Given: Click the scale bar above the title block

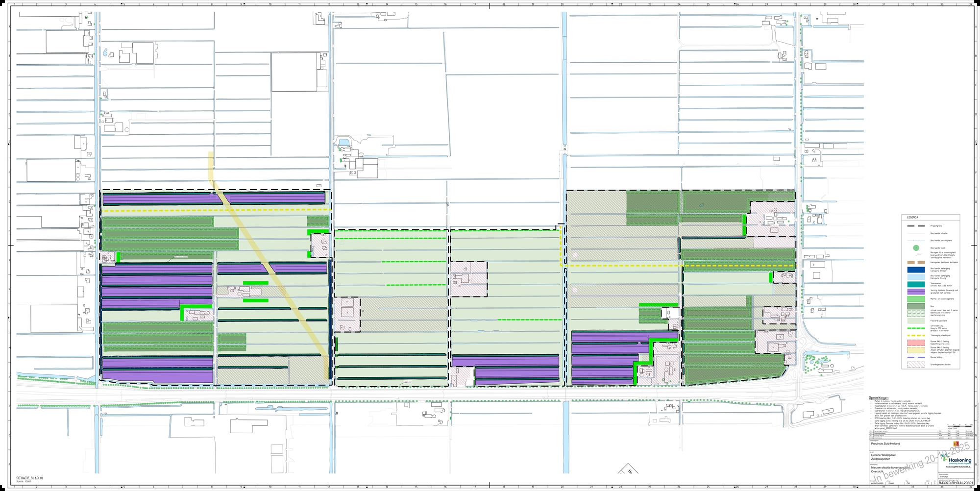Looking at the screenshot, I should [x=959, y=425].
